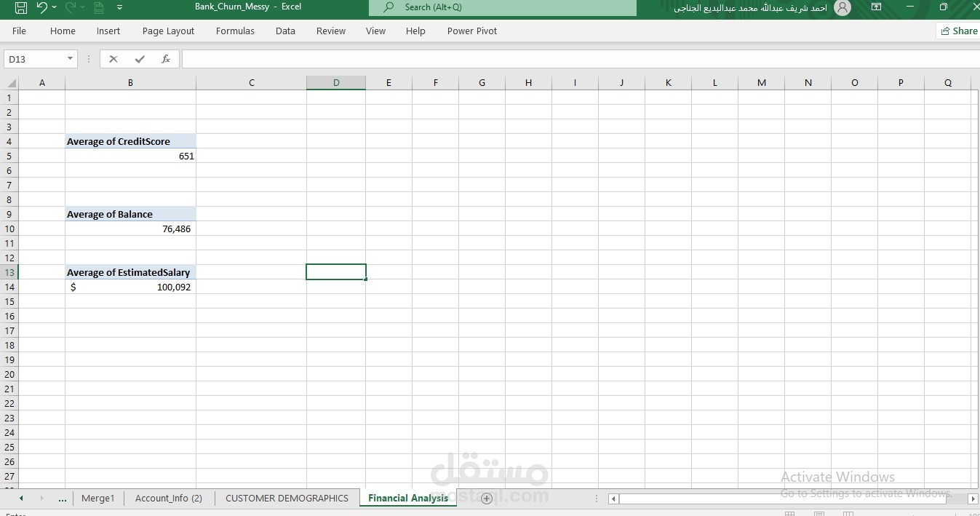Add a new sheet with plus icon

pos(487,499)
